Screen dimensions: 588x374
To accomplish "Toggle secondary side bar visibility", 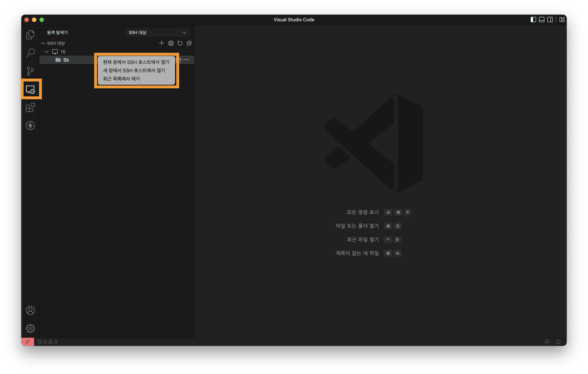I will [x=550, y=20].
